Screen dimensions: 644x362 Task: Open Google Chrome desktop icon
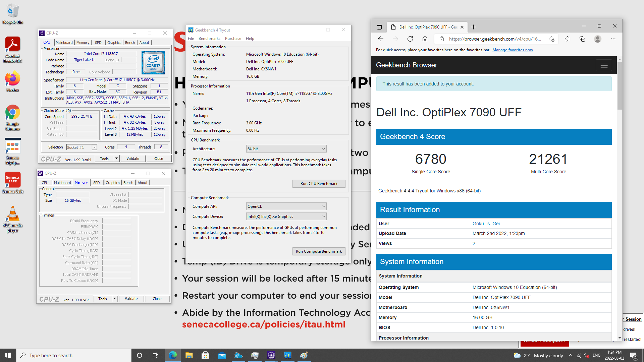click(13, 117)
